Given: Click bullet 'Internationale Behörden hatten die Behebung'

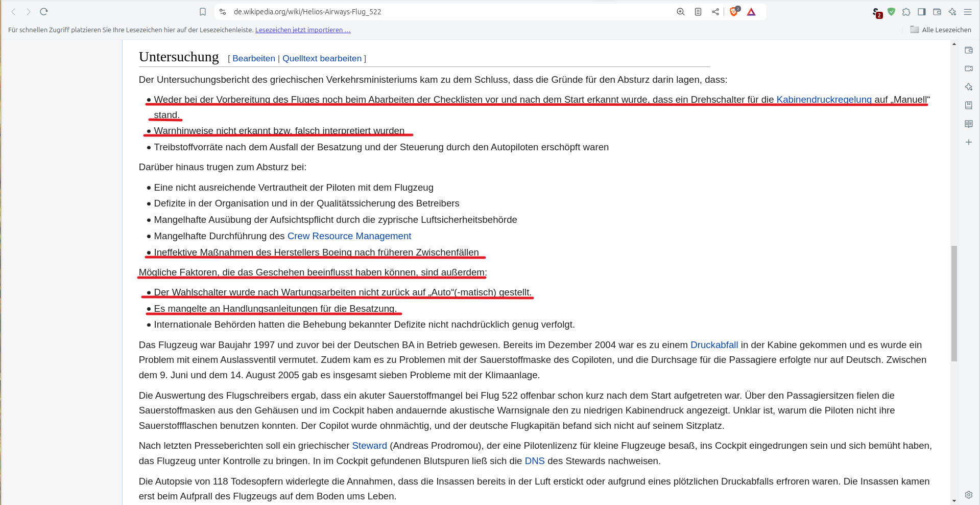Looking at the screenshot, I should pos(364,325).
